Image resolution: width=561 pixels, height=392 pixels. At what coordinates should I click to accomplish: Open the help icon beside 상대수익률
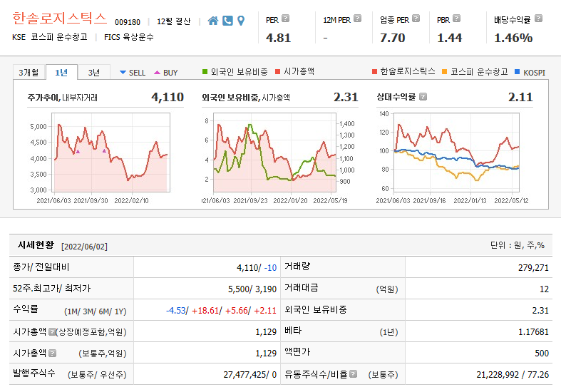[423, 97]
